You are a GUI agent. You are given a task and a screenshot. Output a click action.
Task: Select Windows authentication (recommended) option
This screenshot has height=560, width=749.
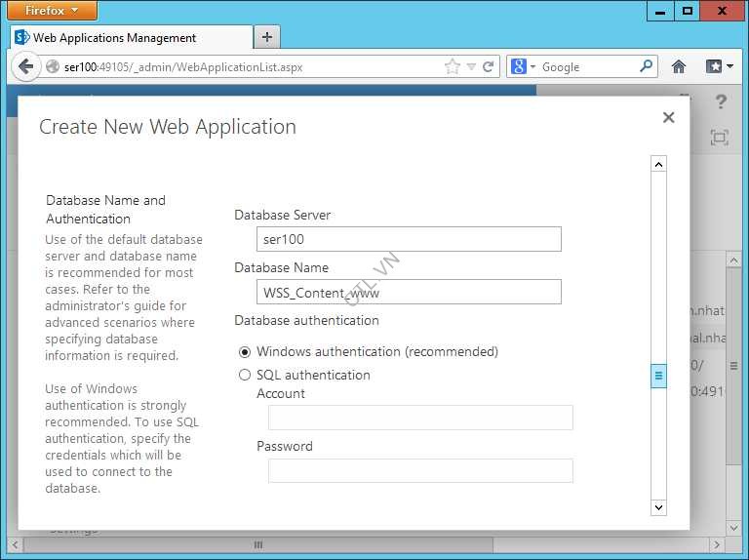click(x=245, y=351)
